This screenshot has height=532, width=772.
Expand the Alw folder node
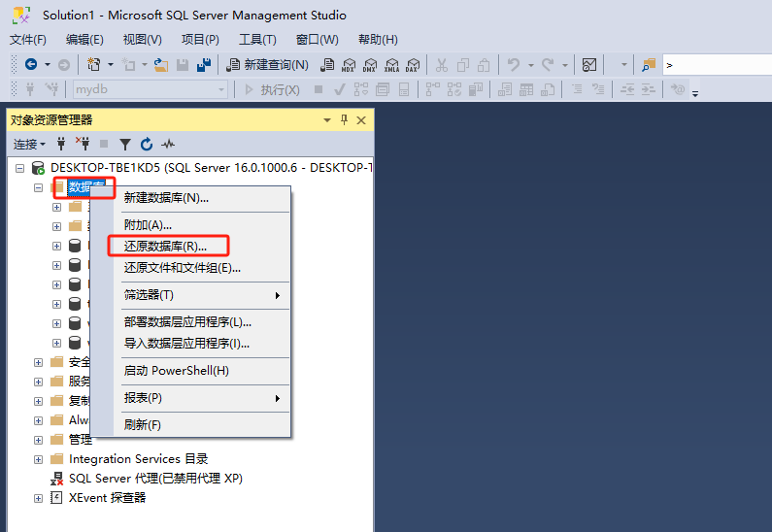coord(39,420)
